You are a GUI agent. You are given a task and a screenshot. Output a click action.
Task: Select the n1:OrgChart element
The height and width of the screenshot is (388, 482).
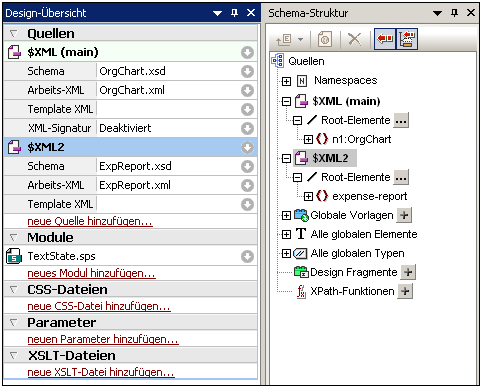(362, 139)
